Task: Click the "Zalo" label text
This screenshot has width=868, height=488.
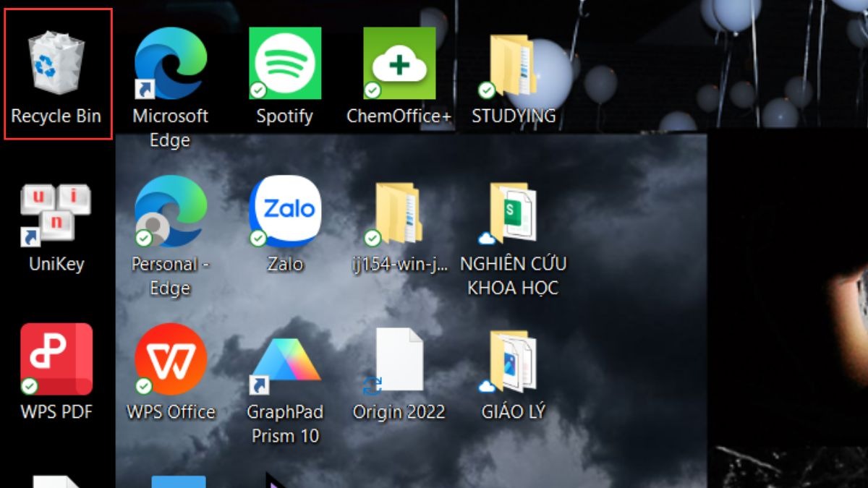Action: [285, 265]
